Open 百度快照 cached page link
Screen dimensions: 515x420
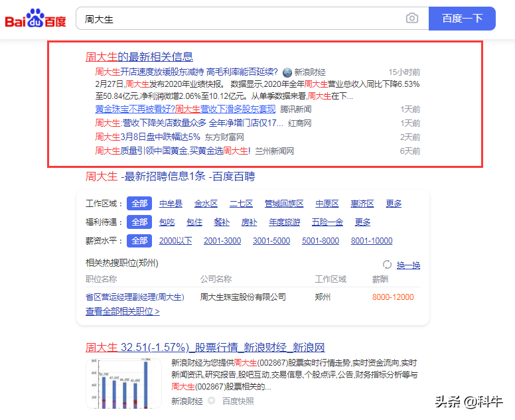(238, 401)
